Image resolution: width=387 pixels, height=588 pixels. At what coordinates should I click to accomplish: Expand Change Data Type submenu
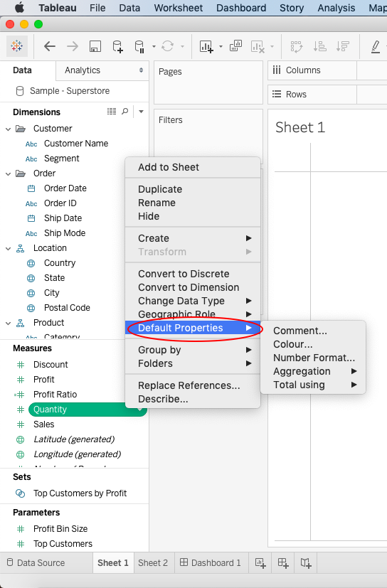coord(193,301)
